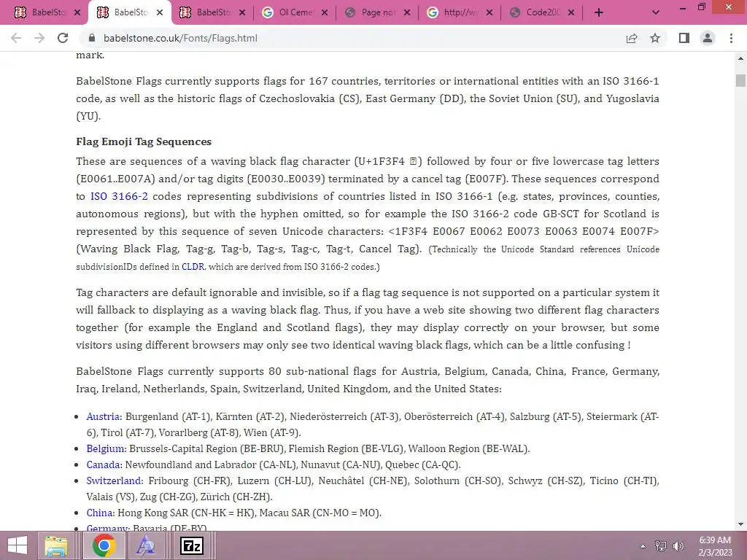Screen dimensions: 747x560
Task: Follow the Belgium link
Action: click(x=106, y=448)
